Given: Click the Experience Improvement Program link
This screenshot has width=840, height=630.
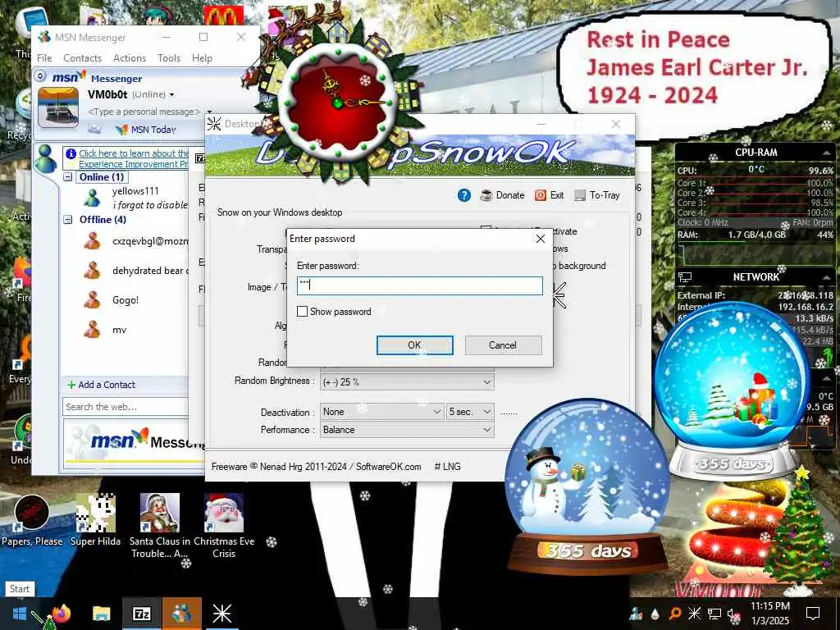Looking at the screenshot, I should tap(133, 164).
